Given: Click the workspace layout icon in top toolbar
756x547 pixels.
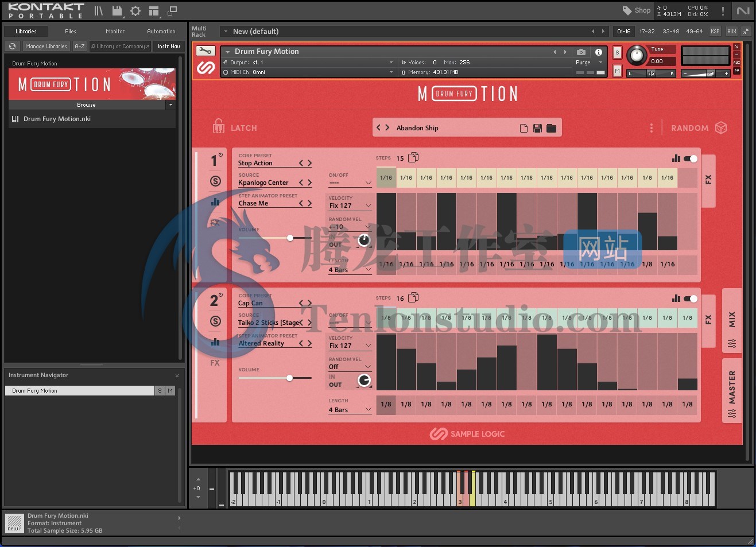Looking at the screenshot, I should (153, 11).
